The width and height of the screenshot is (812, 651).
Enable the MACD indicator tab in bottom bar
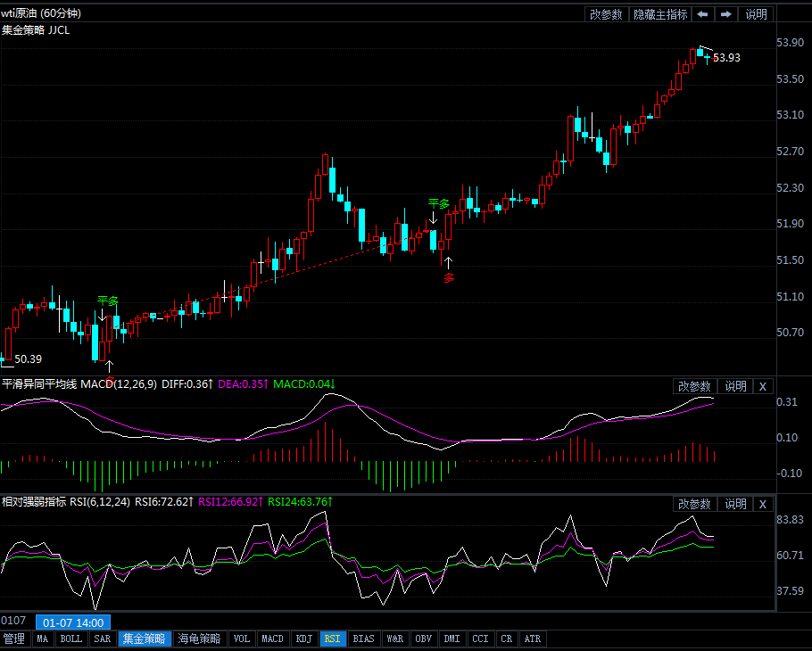coord(271,639)
